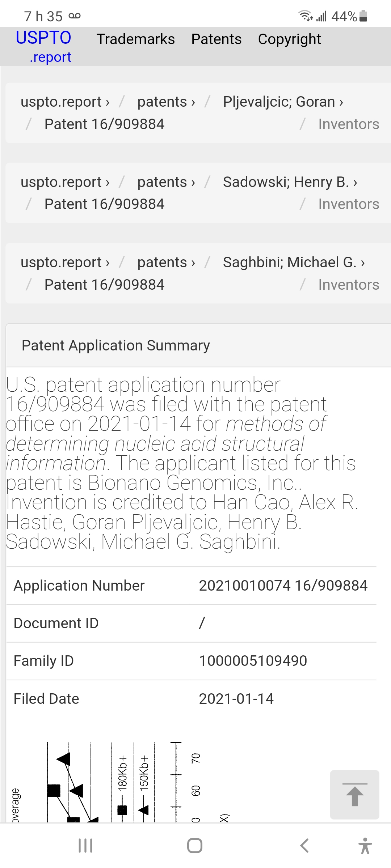Click the patents breadcrumb in Saghbini row

coord(166,262)
